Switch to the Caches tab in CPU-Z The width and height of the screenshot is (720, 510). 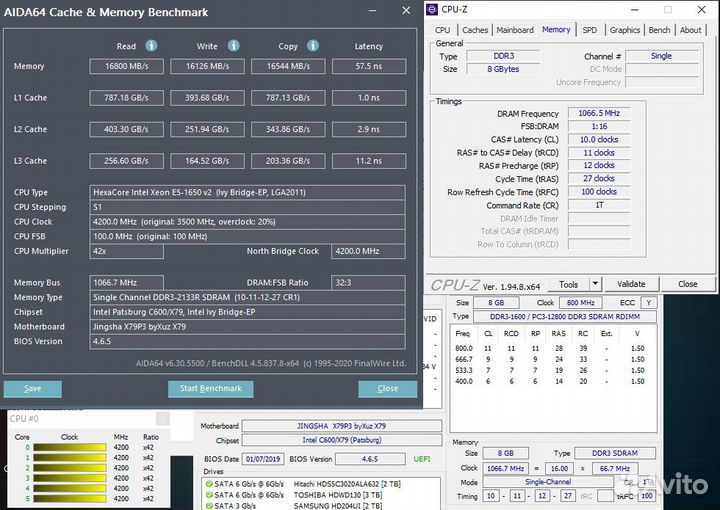point(475,30)
